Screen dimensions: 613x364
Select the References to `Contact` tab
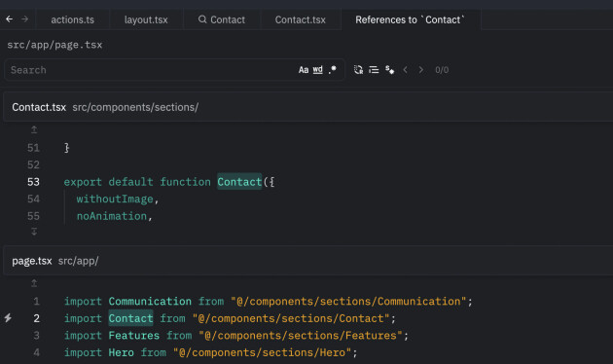[411, 19]
